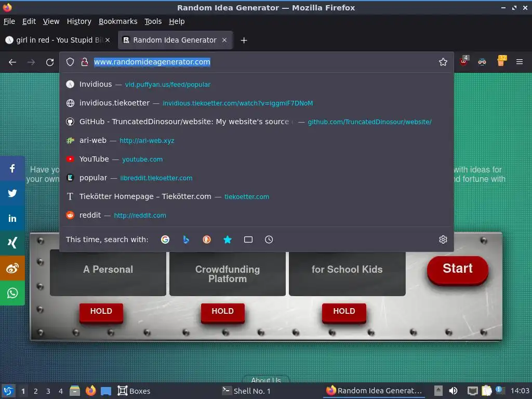Open tracking protection shield icon
532x399 pixels.
[70, 62]
